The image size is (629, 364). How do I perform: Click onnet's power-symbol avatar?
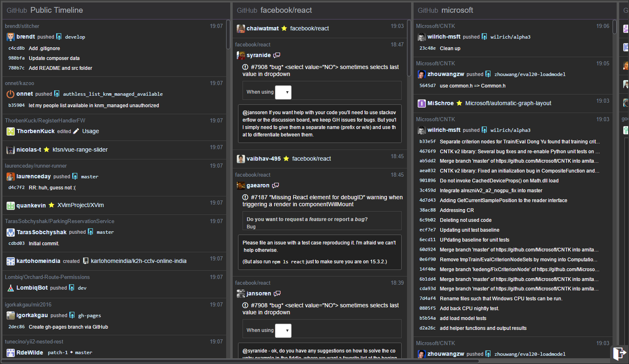click(11, 94)
